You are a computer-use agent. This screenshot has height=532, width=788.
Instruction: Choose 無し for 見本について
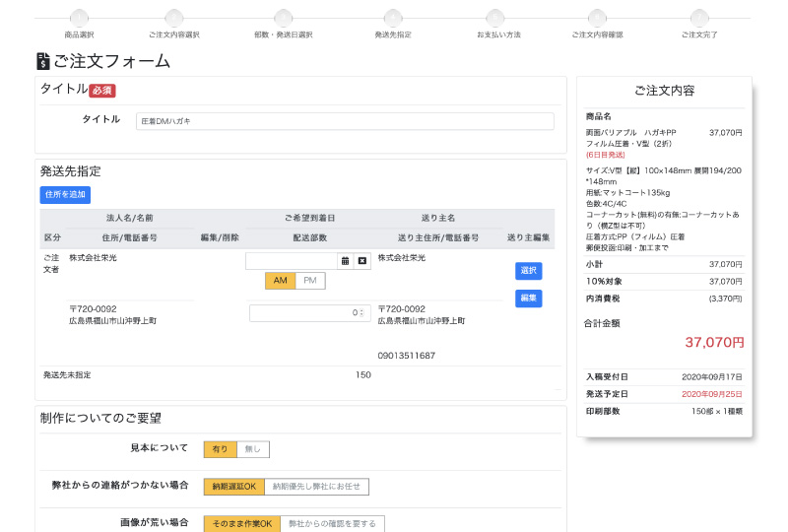pos(252,449)
